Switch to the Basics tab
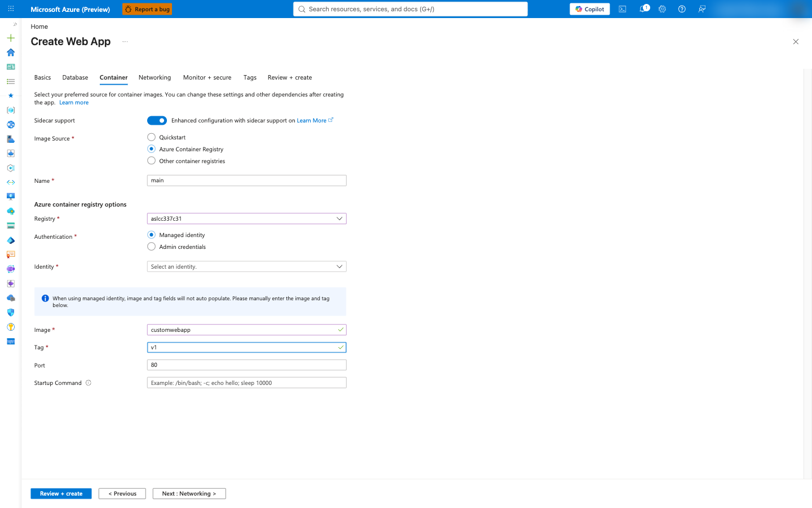The height and width of the screenshot is (508, 812). 42,77
